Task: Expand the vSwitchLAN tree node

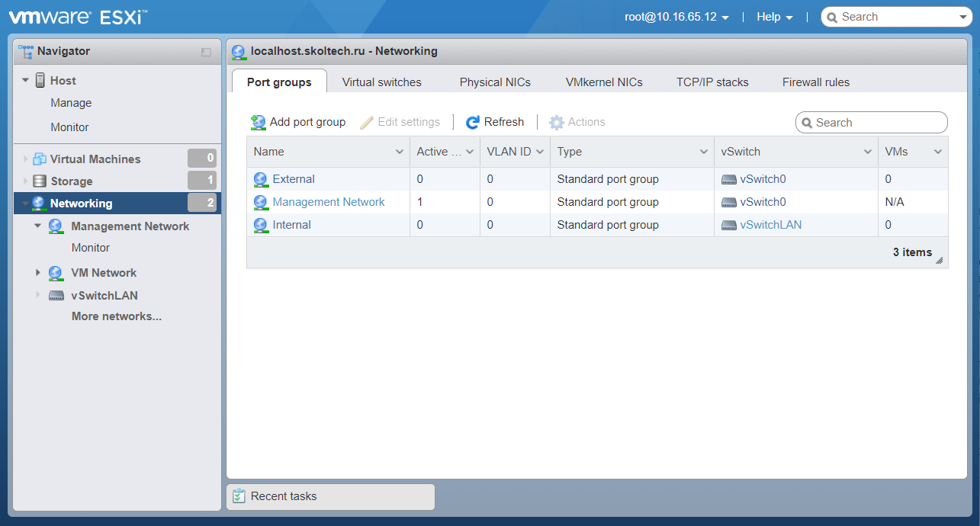Action: click(x=38, y=296)
